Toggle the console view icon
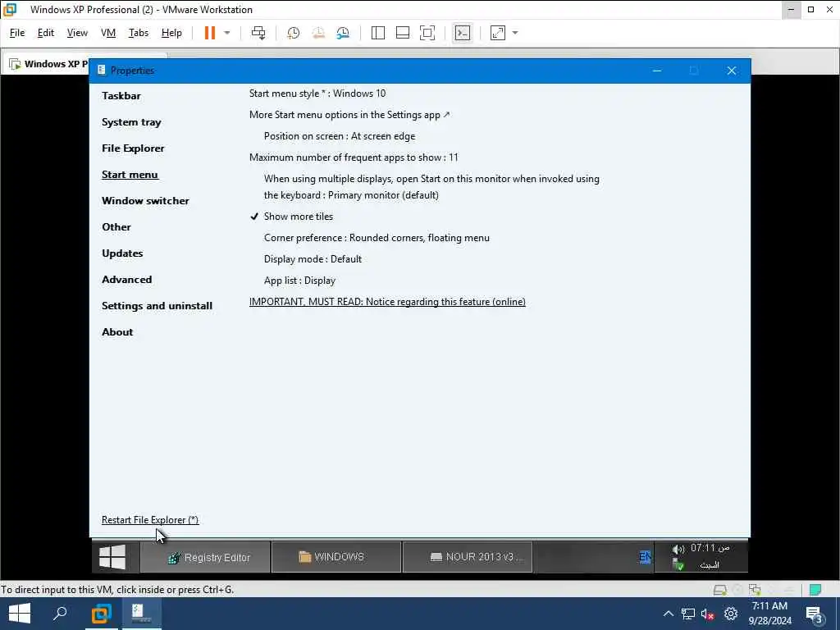 click(462, 33)
